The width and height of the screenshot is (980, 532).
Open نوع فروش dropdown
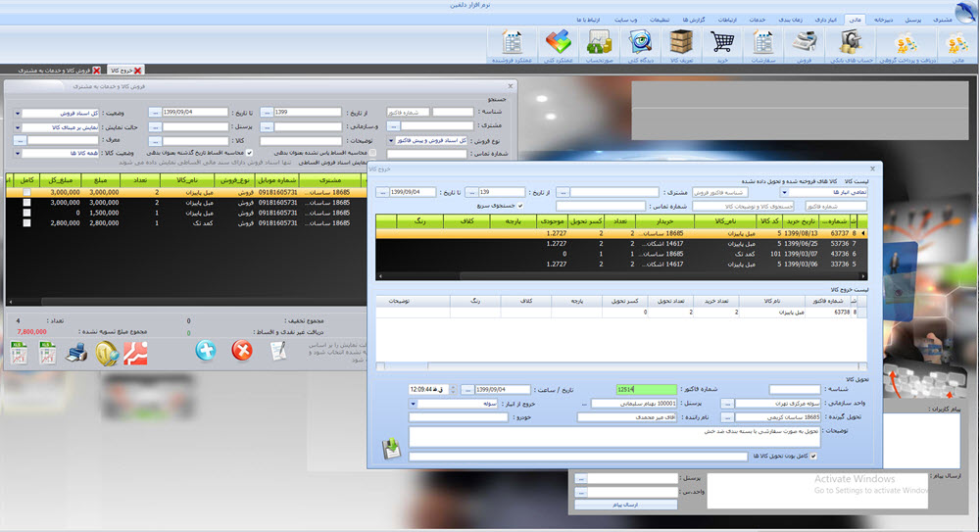(391, 141)
